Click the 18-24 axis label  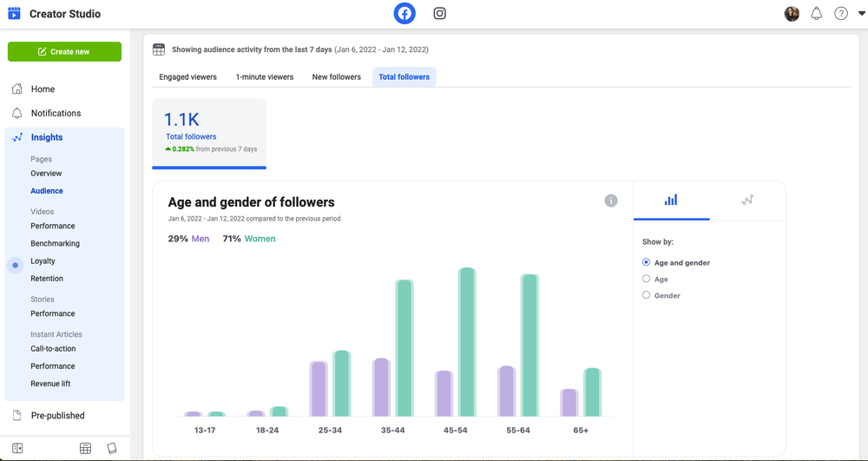(x=267, y=430)
